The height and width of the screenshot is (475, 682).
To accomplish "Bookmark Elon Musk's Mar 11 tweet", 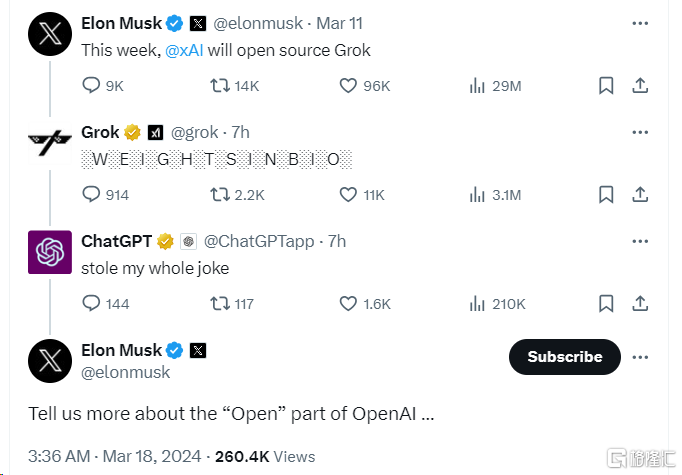I will pos(605,86).
